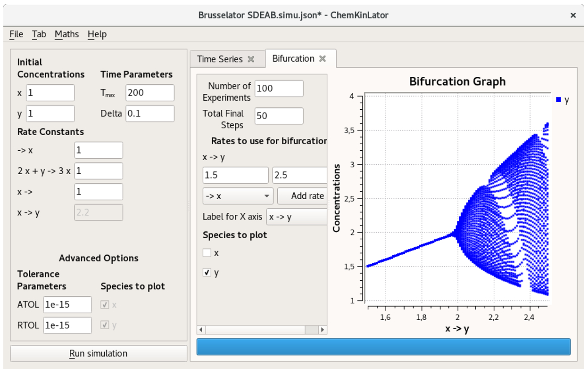
Task: Open the Label for X axis dropdown
Action: [296, 217]
